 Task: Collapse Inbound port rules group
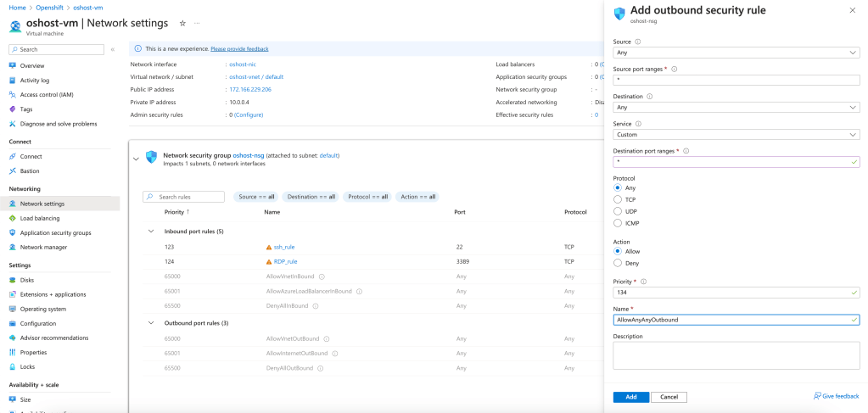[150, 231]
